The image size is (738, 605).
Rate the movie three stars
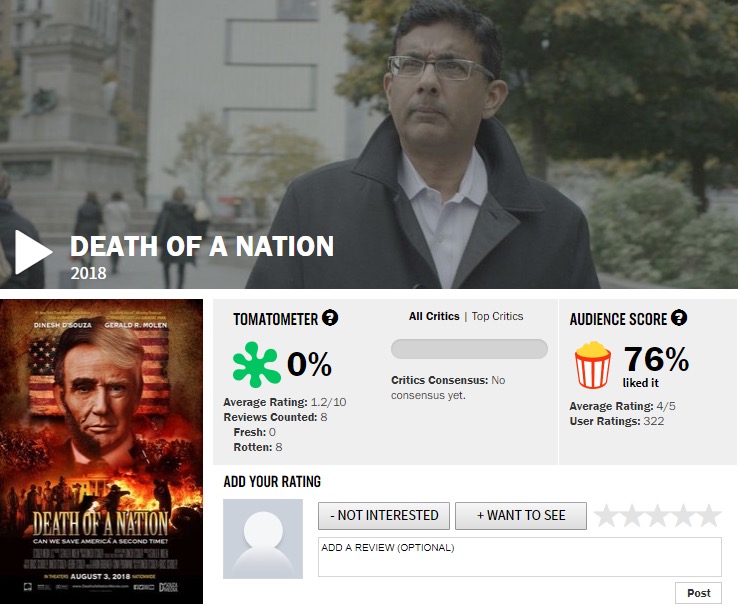(658, 516)
